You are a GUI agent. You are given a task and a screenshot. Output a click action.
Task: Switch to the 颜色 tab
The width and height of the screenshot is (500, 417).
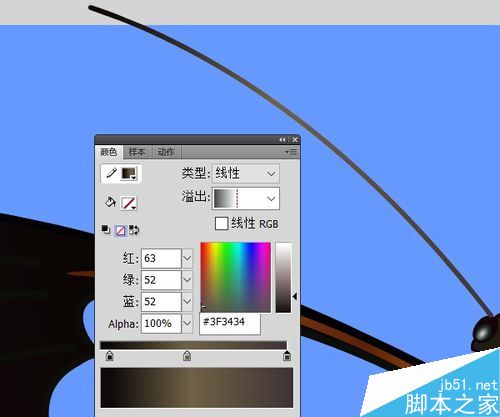109,152
